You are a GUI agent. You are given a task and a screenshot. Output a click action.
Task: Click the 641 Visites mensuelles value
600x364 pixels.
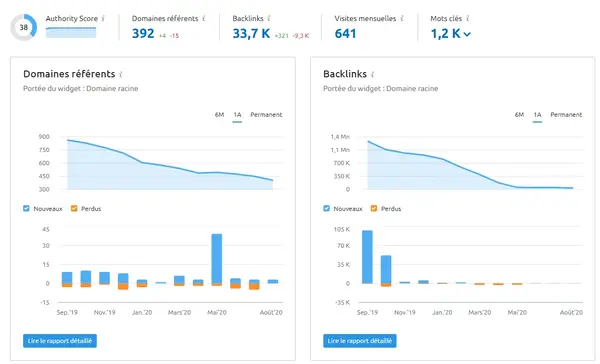(345, 34)
